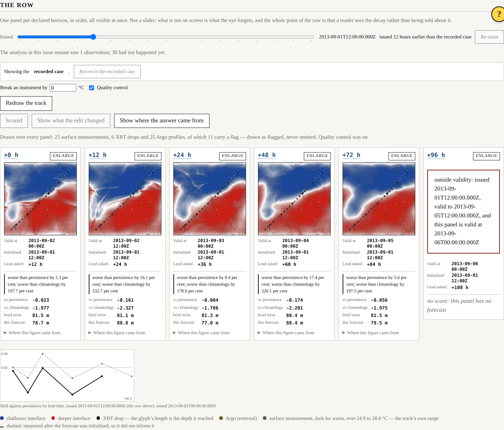Click the skill against persistence chart

[x=67, y=376]
